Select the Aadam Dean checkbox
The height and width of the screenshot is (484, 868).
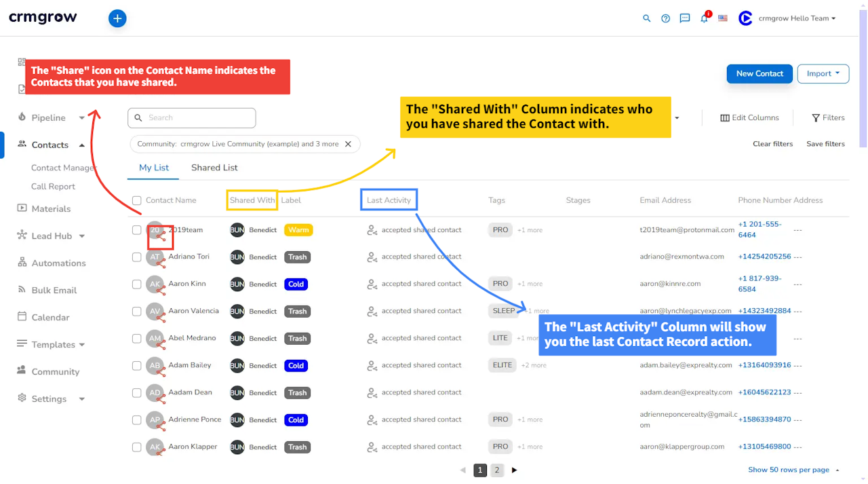point(137,393)
